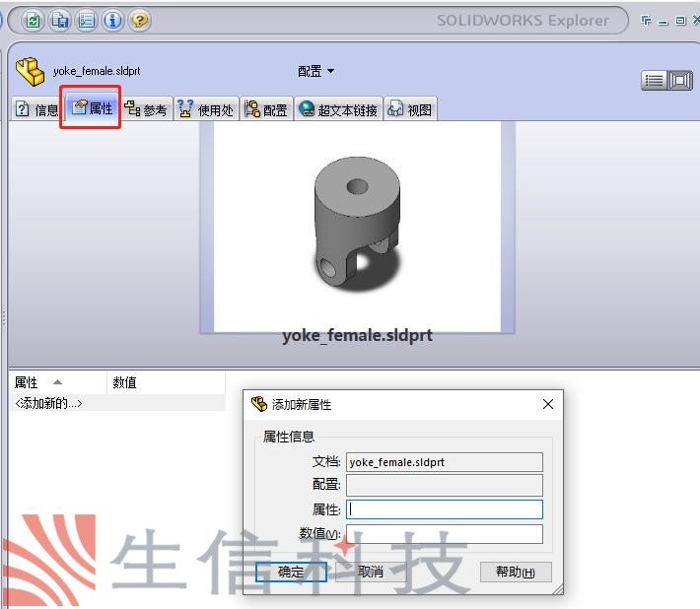Expand the 配置 dropdown in header
Image resolution: width=700 pixels, height=609 pixels.
(316, 71)
